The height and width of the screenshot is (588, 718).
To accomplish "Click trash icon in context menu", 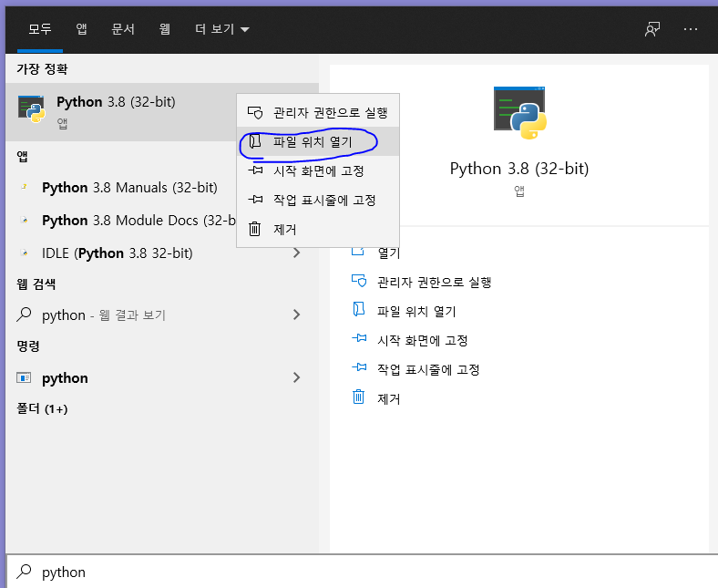I will [x=254, y=229].
